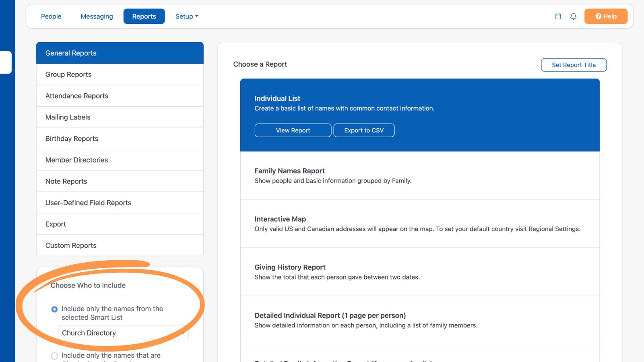Select the Family Names Report
Image resolution: width=644 pixels, height=362 pixels.
(420, 175)
